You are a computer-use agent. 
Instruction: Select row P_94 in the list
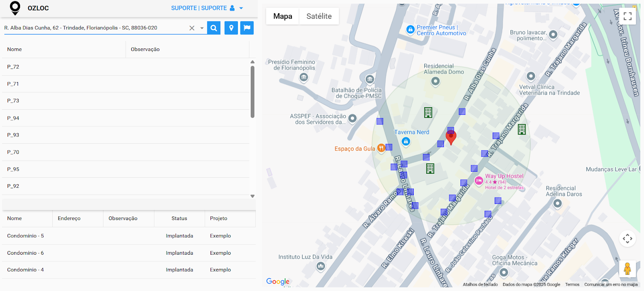tap(126, 118)
